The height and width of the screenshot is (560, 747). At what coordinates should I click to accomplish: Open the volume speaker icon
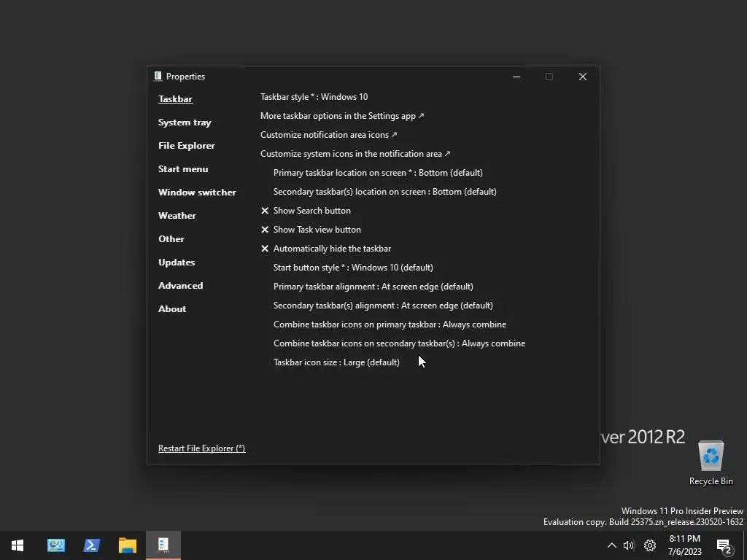630,545
